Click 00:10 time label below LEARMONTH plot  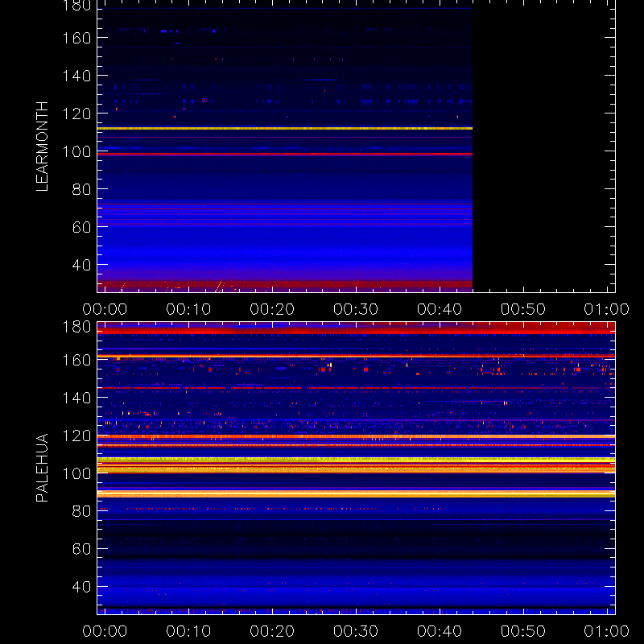188,309
